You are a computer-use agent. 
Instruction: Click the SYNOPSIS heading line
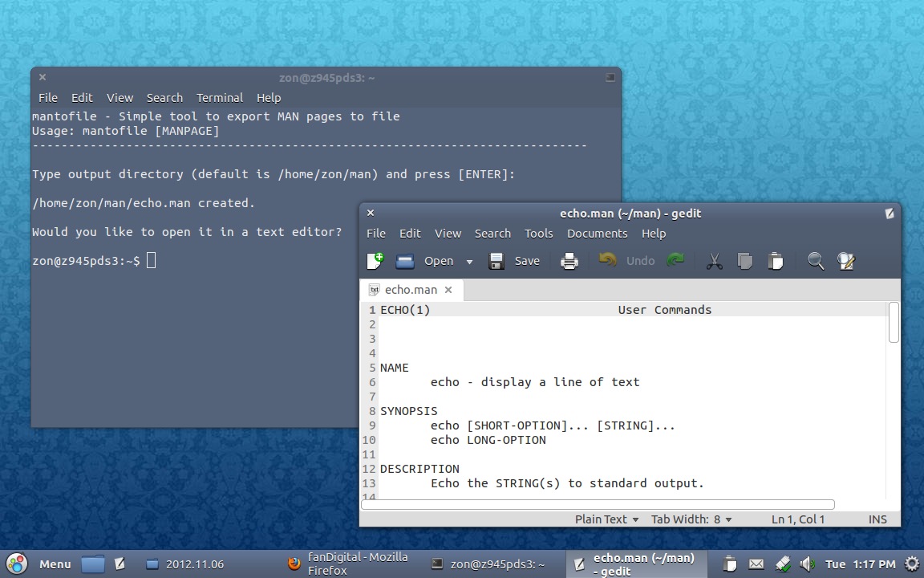409,411
